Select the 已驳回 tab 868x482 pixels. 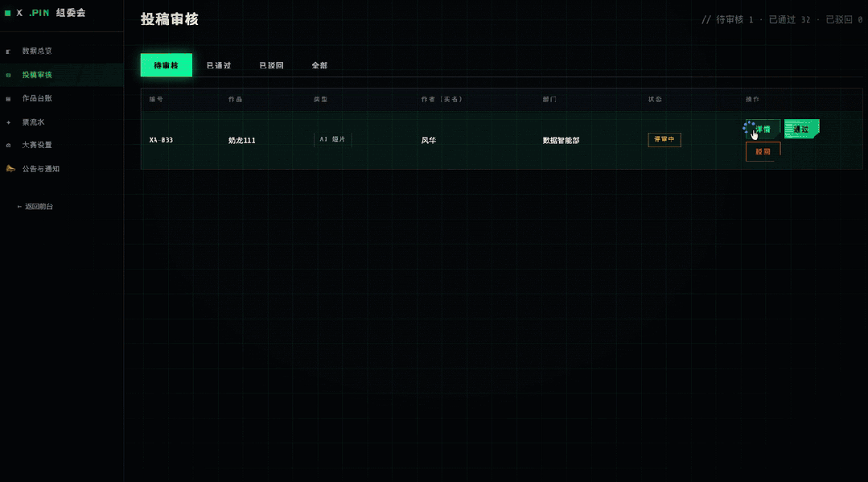[x=271, y=65]
